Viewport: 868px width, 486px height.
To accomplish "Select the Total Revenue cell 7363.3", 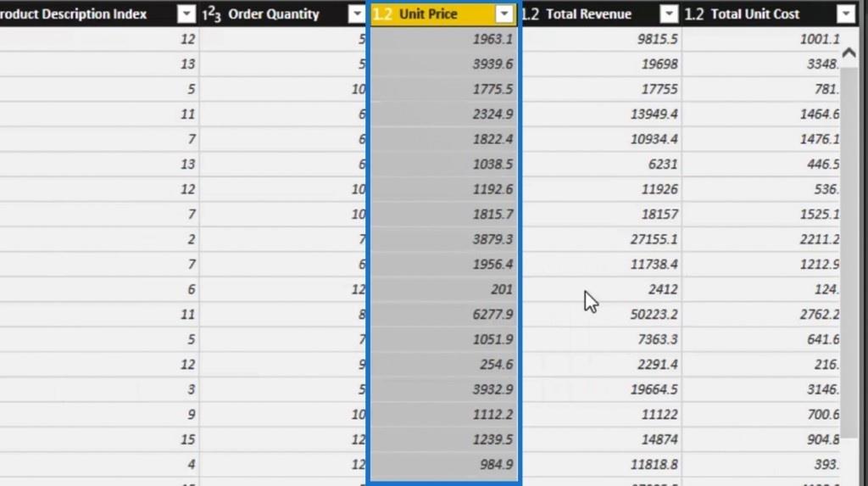I will coord(602,339).
